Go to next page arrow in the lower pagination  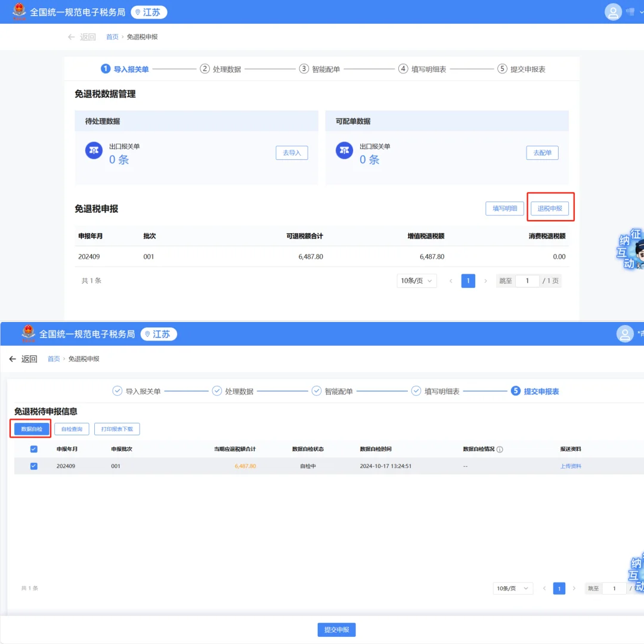coord(574,589)
